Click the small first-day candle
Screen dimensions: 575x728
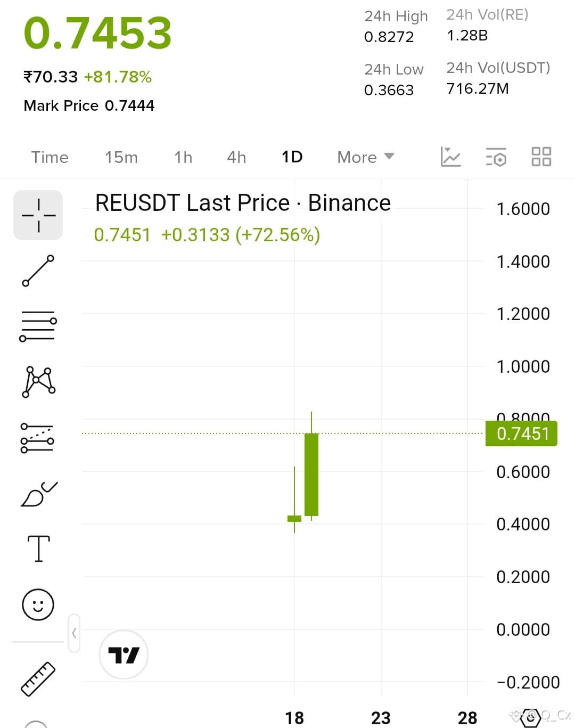coord(294,518)
